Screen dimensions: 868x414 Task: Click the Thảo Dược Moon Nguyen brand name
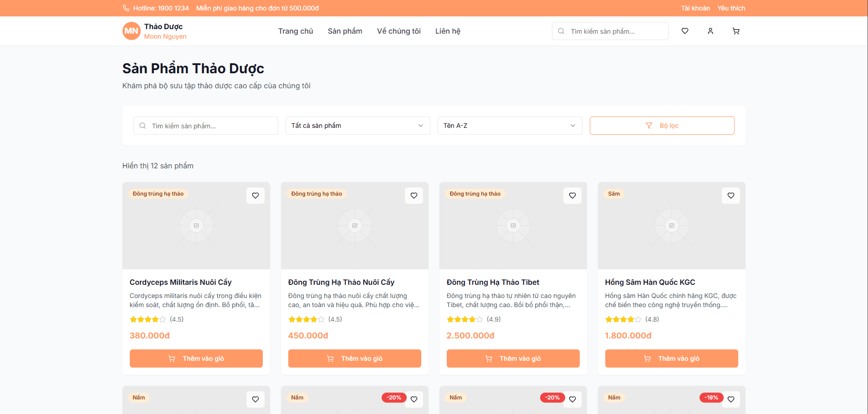point(165,31)
